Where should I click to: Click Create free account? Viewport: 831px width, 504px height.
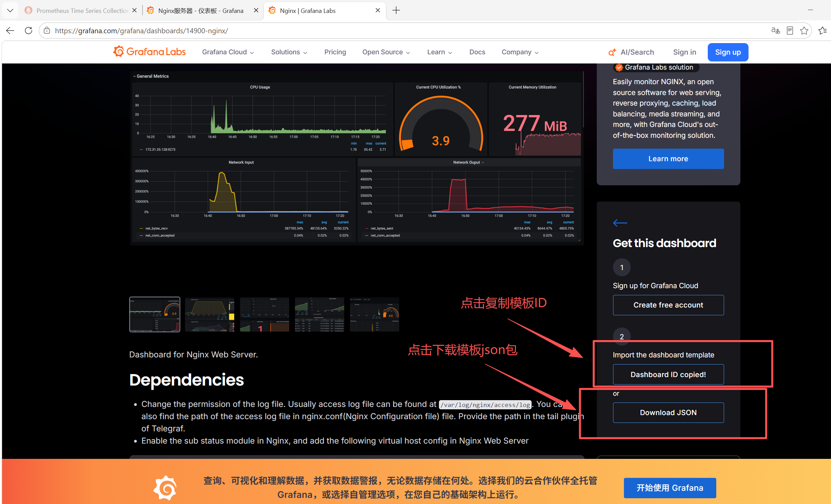[x=668, y=305]
